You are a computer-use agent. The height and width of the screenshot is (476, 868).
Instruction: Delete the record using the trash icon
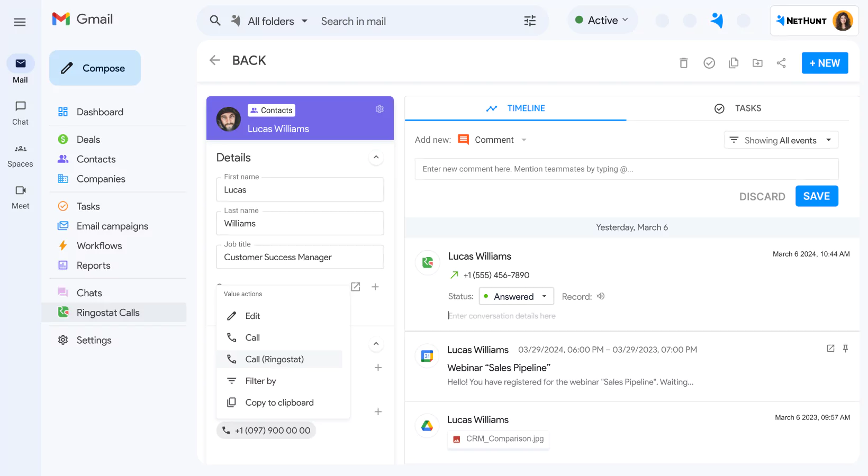683,62
